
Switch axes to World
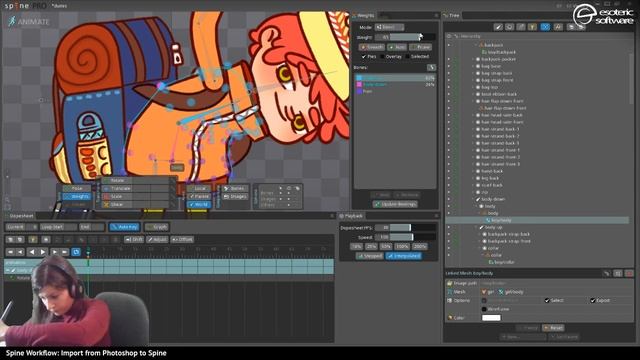tap(199, 204)
